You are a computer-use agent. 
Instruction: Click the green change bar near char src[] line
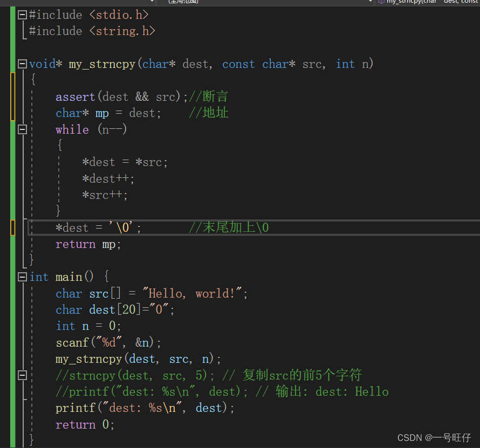point(12,293)
